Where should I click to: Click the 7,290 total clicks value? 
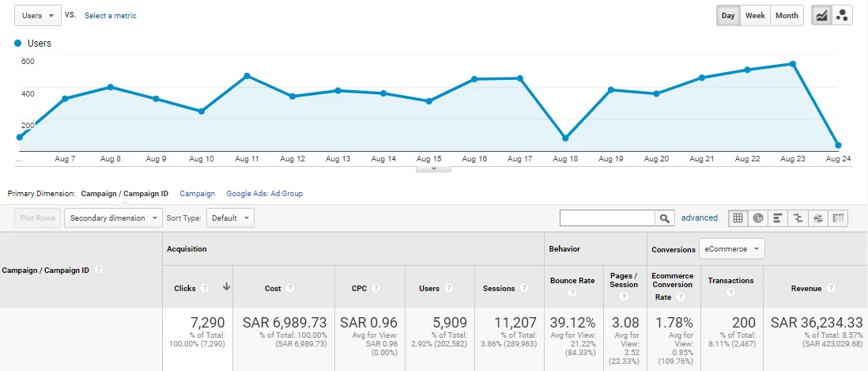206,322
